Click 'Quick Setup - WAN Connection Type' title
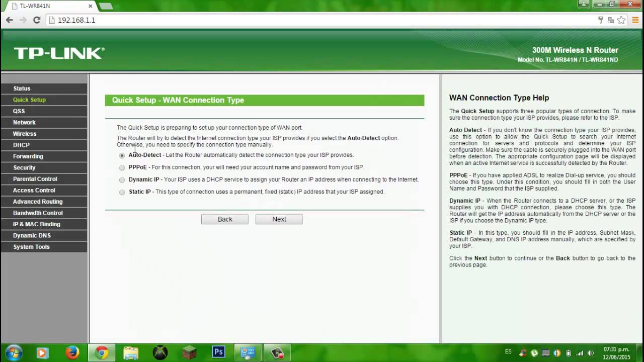 [178, 100]
